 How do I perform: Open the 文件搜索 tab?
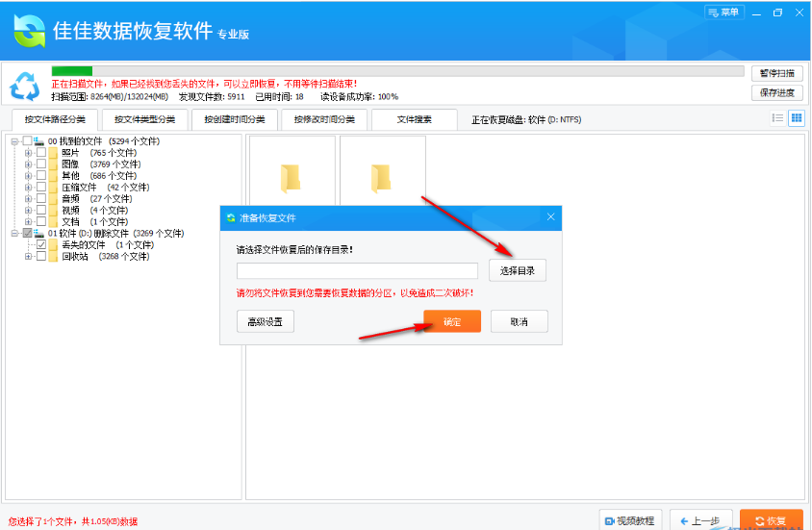click(x=414, y=119)
